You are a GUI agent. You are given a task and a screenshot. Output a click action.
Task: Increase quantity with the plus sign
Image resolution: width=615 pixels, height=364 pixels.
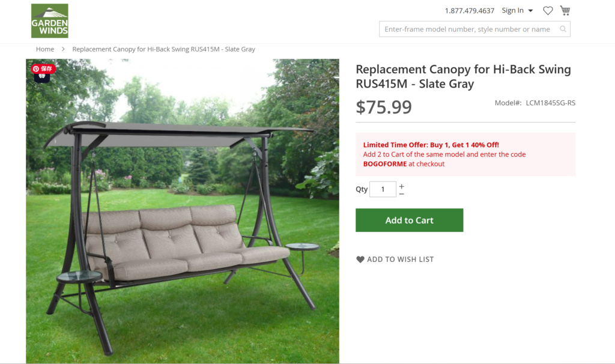pyautogui.click(x=402, y=186)
